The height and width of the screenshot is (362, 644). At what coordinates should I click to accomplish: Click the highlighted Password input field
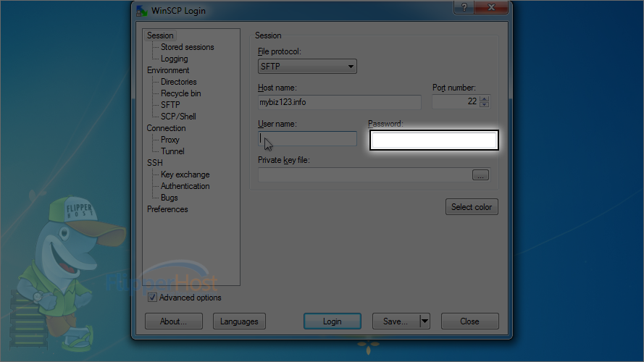434,140
